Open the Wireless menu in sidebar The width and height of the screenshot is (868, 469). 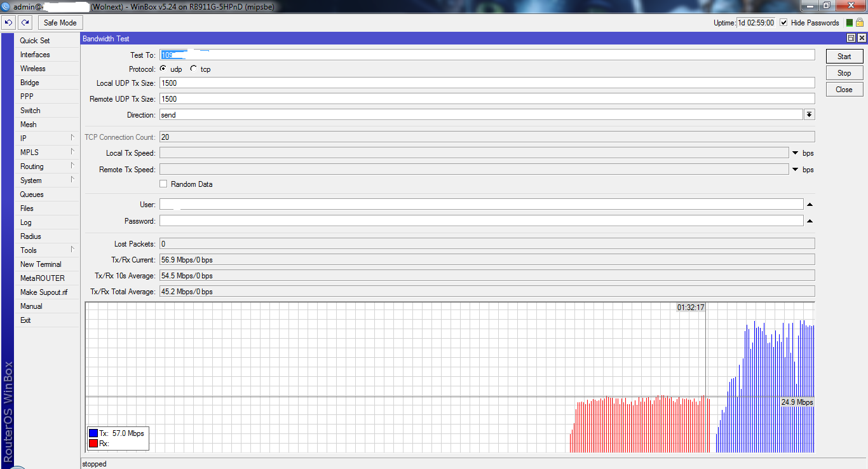(33, 69)
